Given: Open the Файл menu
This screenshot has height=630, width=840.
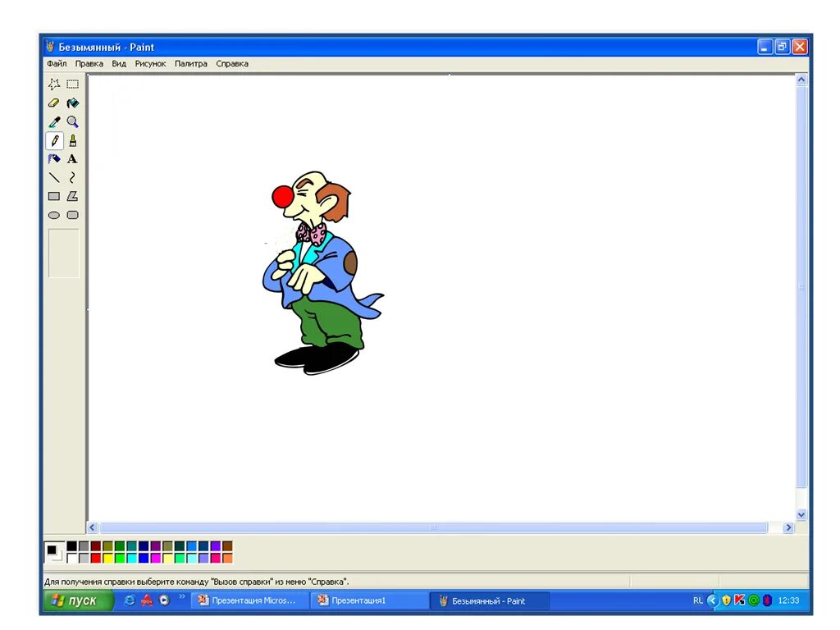Looking at the screenshot, I should tap(57, 63).
